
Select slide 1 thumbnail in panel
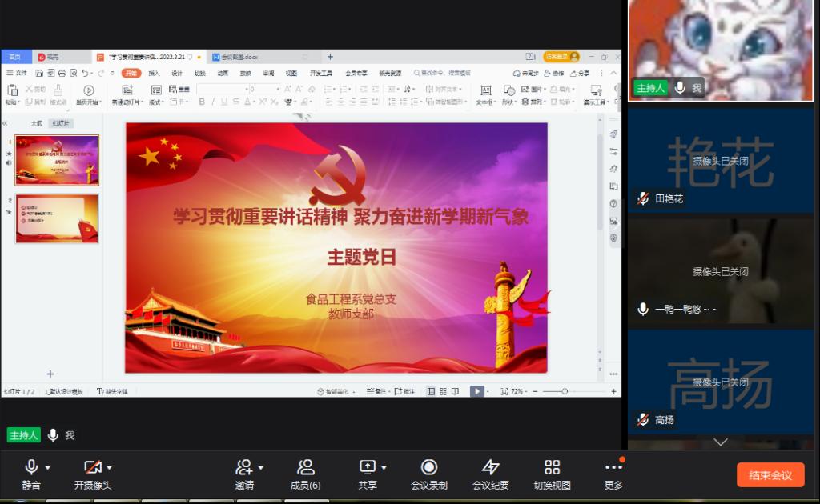point(57,160)
